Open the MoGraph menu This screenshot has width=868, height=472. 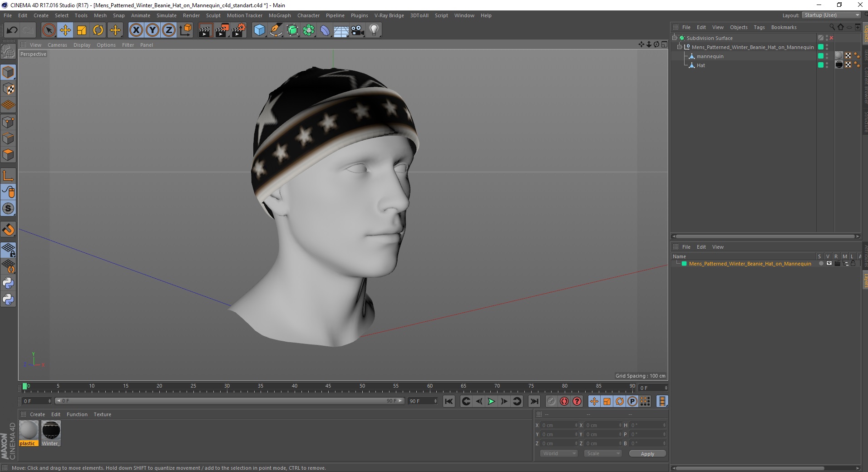280,15
